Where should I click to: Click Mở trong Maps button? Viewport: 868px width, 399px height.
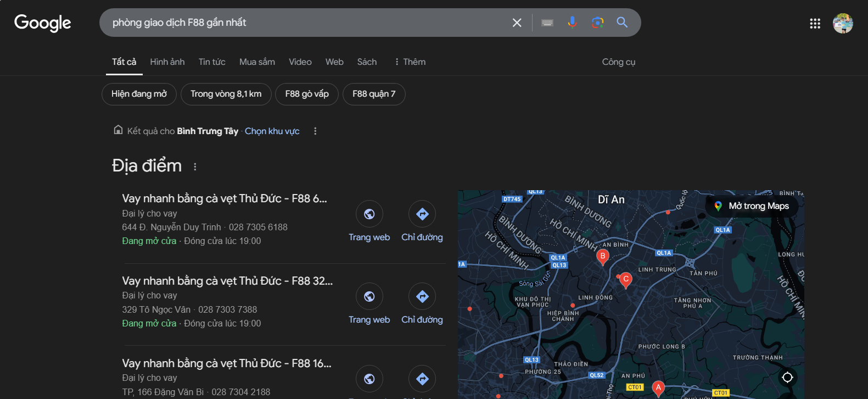point(751,206)
